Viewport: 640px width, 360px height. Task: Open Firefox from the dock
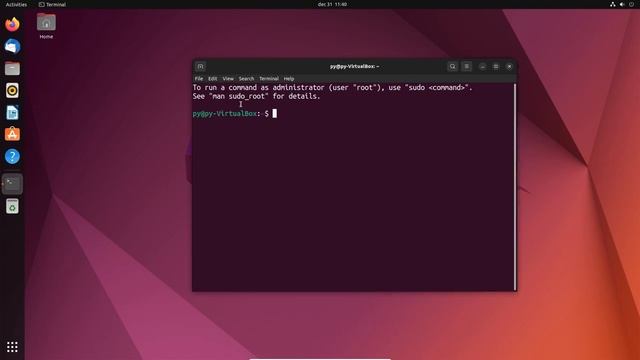[12, 24]
